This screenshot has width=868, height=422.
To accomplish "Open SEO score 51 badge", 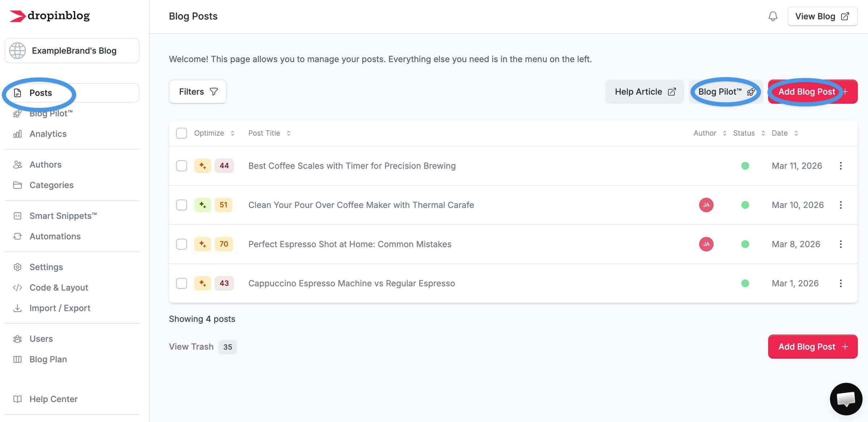I will click(224, 205).
